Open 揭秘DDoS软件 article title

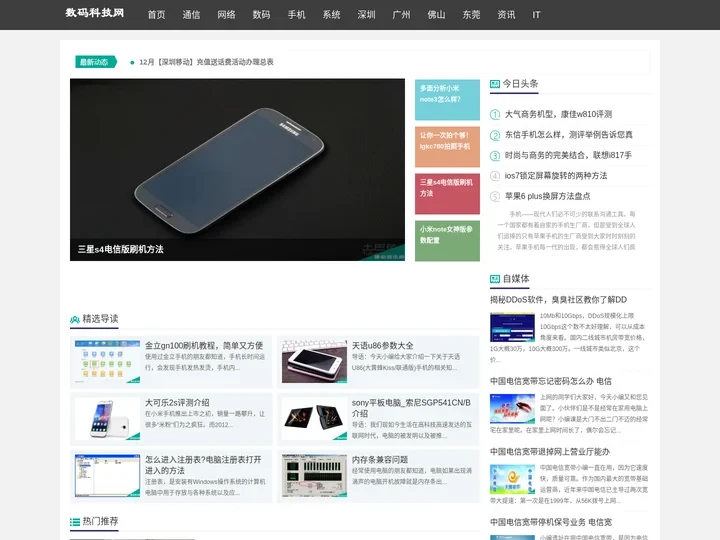tap(558, 300)
